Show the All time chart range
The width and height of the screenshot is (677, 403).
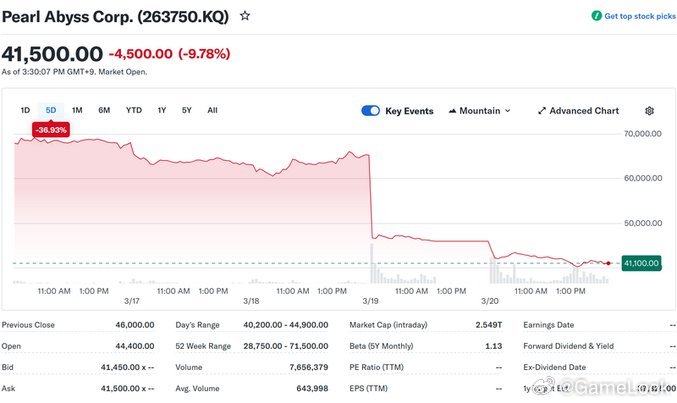pyautogui.click(x=212, y=110)
